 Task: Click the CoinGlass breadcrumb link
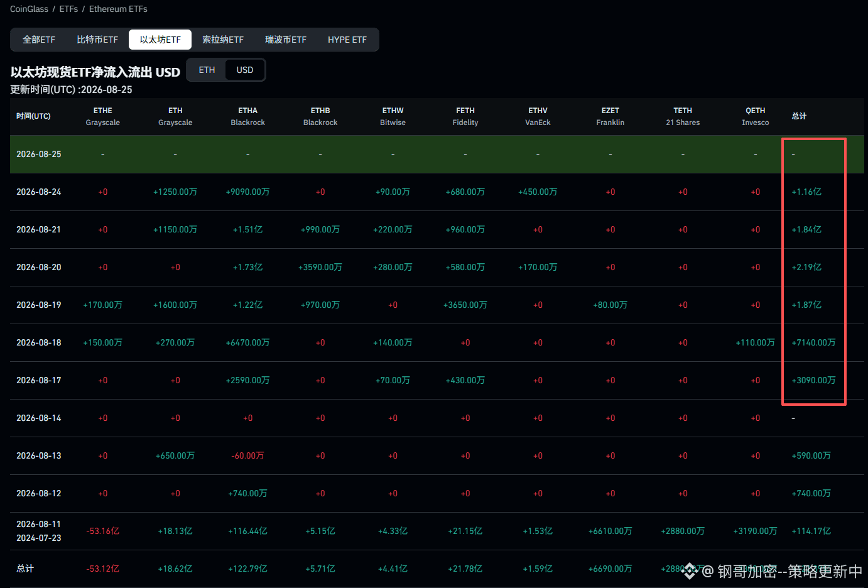pyautogui.click(x=29, y=9)
